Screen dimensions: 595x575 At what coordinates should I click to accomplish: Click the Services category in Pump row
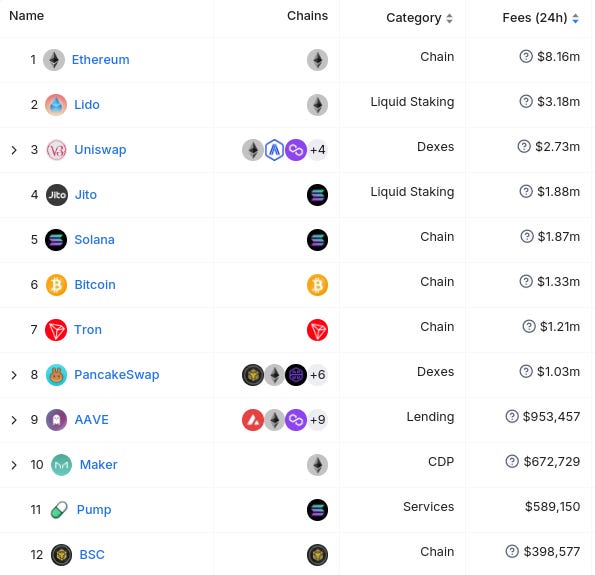click(428, 506)
